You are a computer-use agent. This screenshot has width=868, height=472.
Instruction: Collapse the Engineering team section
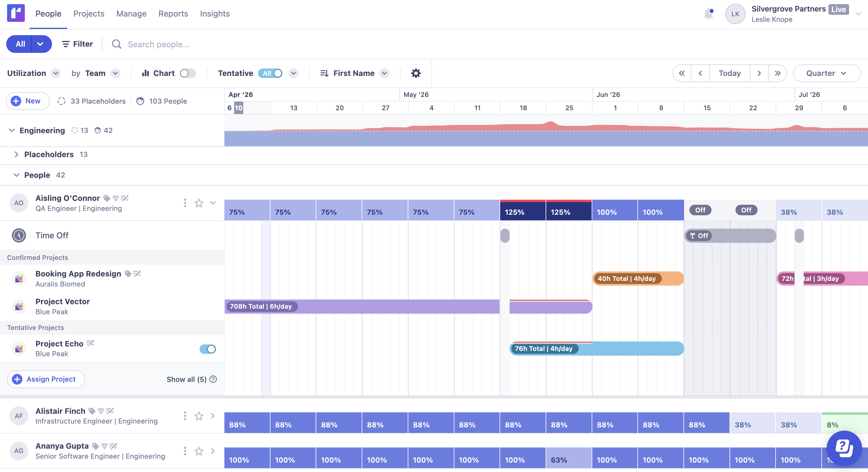(x=12, y=130)
